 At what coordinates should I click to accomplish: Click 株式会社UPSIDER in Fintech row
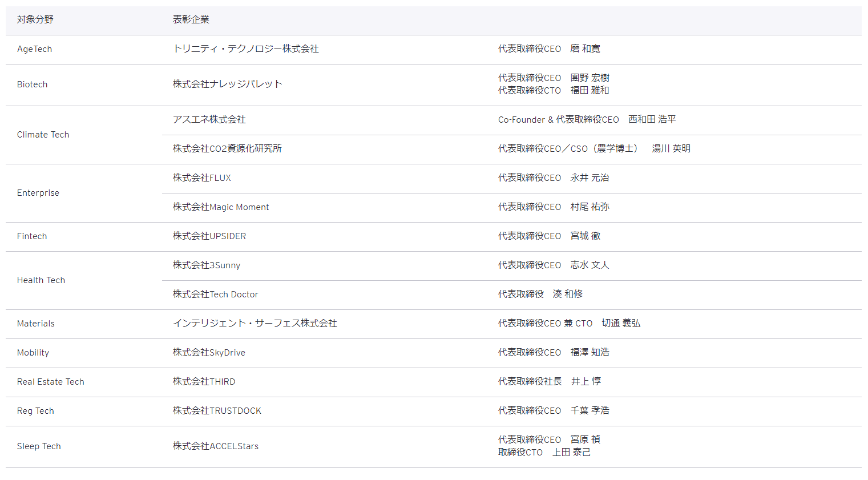click(x=209, y=236)
